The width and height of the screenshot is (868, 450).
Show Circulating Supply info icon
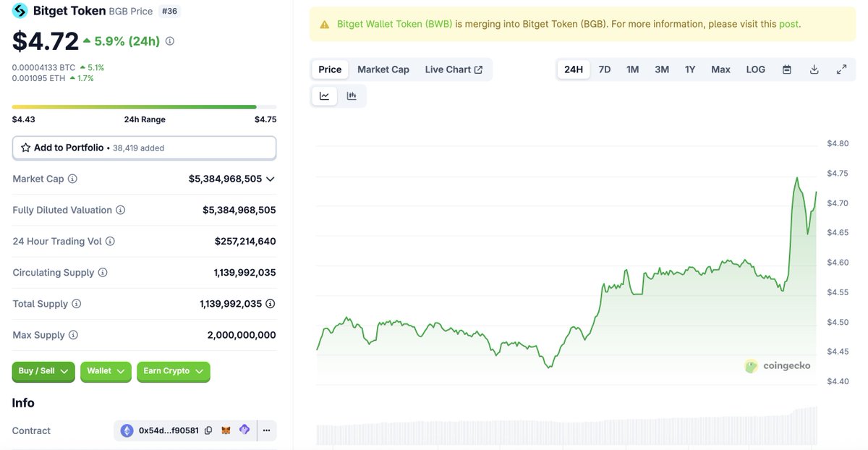[x=103, y=273]
